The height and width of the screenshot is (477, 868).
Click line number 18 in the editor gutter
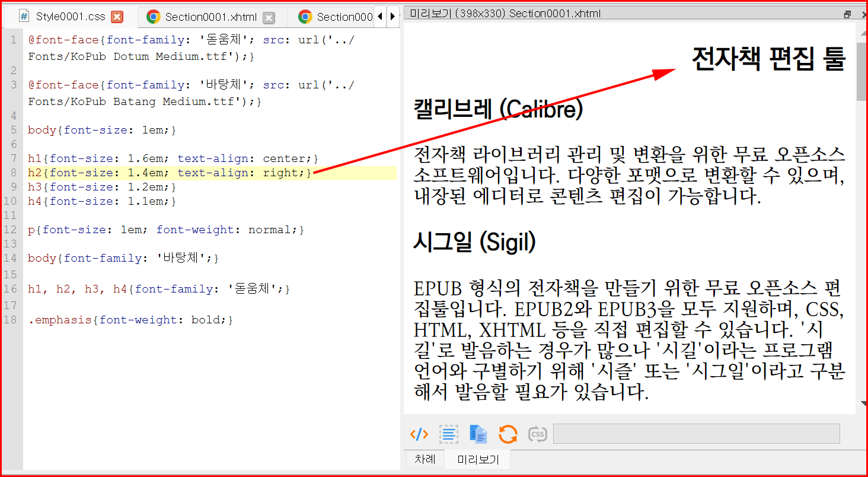[x=11, y=320]
